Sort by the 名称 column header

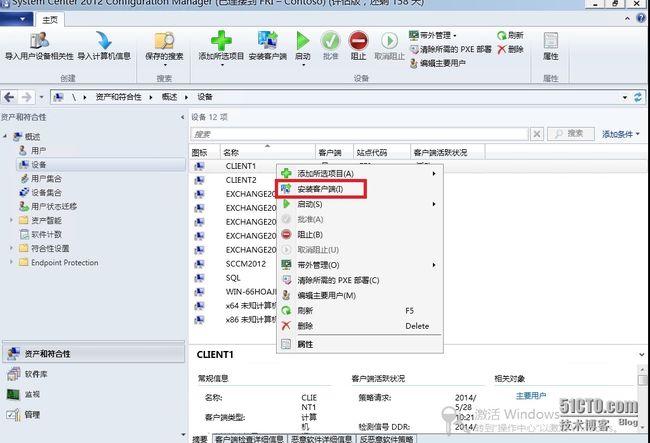267,153
